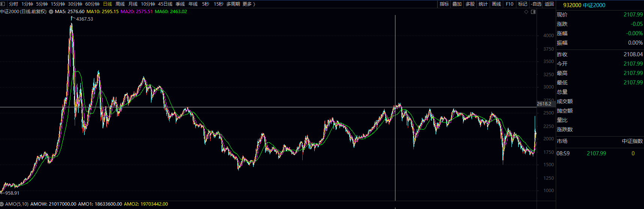Viewport: 644px width, 209px height.
Task: Select the 45日线 period tab
Action: click(x=165, y=4)
